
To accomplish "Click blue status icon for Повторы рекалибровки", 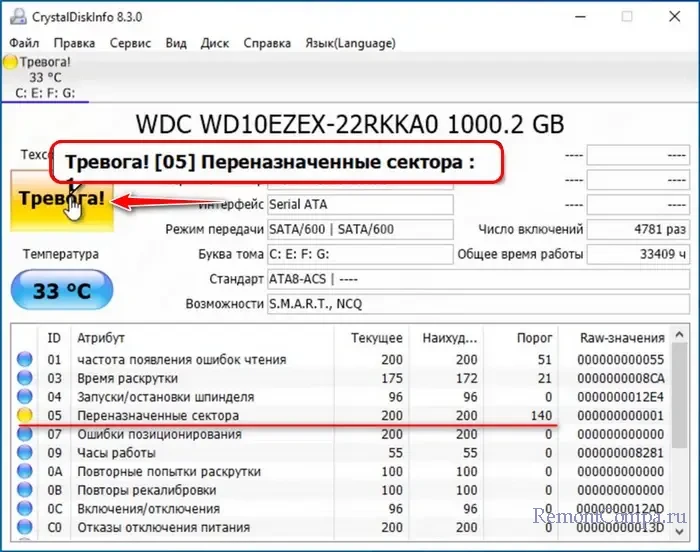I will [x=25, y=490].
